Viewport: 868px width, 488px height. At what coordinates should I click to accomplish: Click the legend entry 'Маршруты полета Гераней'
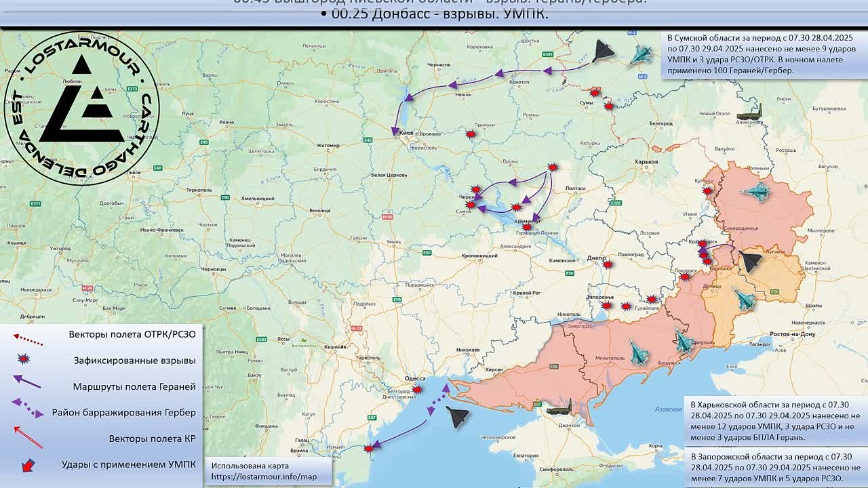point(134,387)
